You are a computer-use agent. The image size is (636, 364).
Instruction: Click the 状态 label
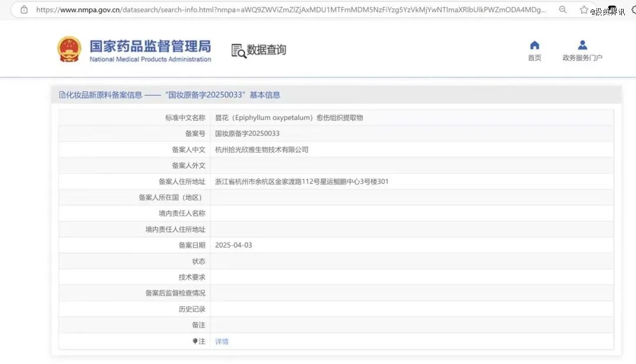pos(198,262)
